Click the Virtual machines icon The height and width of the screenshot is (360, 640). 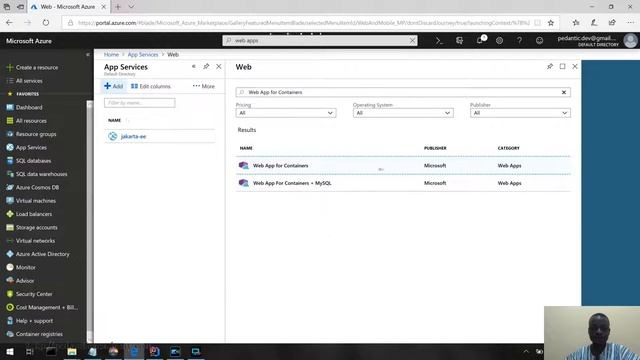(x=10, y=201)
